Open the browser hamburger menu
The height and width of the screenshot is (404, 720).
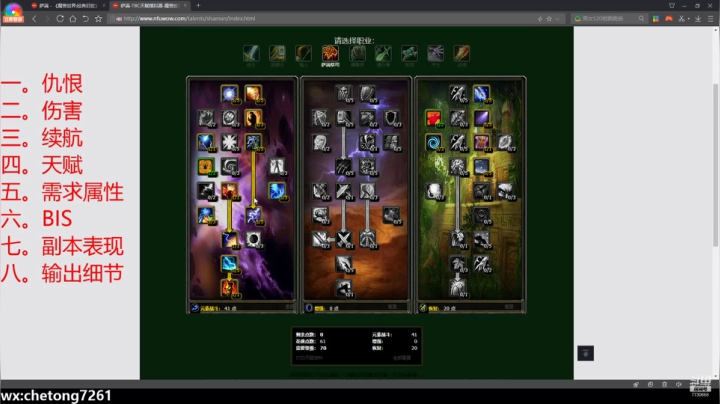[710, 18]
